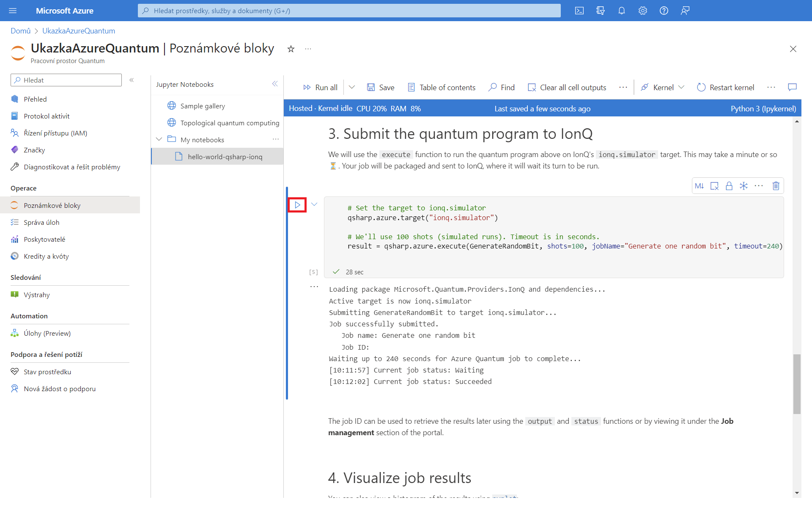Open portal settings gear
Screen dimensions: 812x508
pos(642,11)
